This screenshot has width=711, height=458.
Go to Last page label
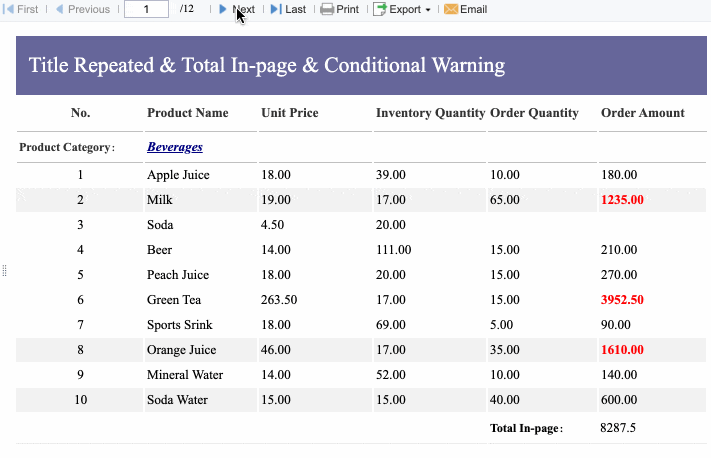pyautogui.click(x=296, y=9)
